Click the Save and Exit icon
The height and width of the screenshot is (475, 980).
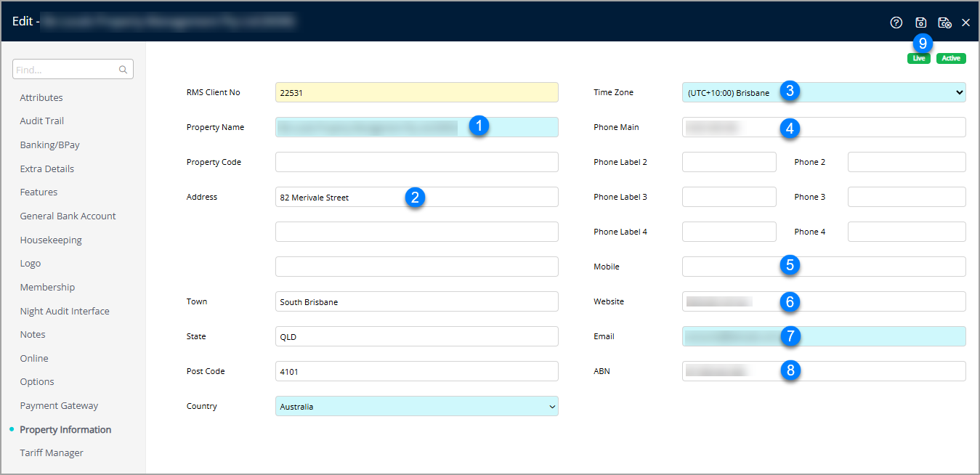[944, 23]
